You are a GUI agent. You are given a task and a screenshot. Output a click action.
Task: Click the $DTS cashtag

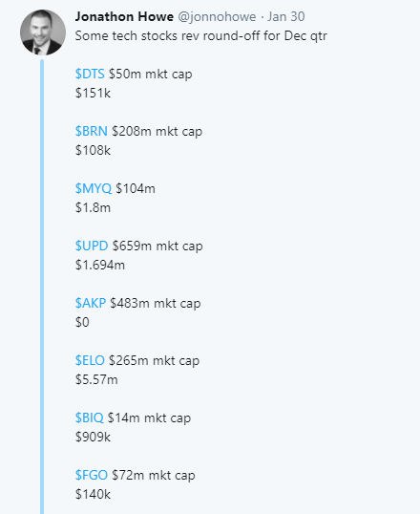point(90,75)
